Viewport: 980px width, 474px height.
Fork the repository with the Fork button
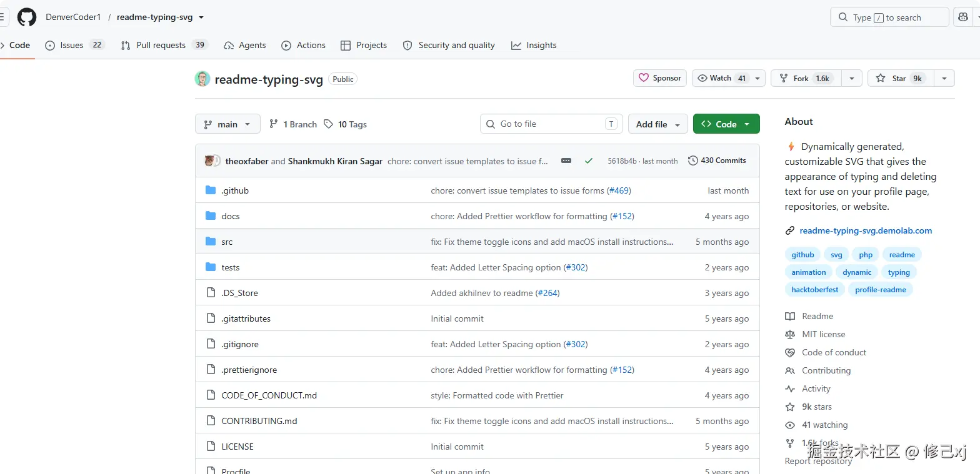coord(806,78)
